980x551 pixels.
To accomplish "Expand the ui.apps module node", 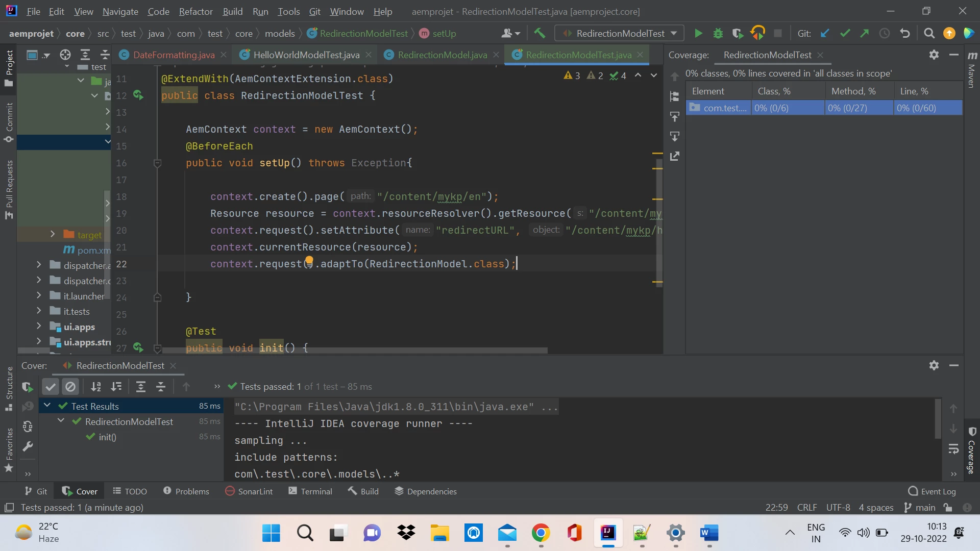I will tap(39, 327).
